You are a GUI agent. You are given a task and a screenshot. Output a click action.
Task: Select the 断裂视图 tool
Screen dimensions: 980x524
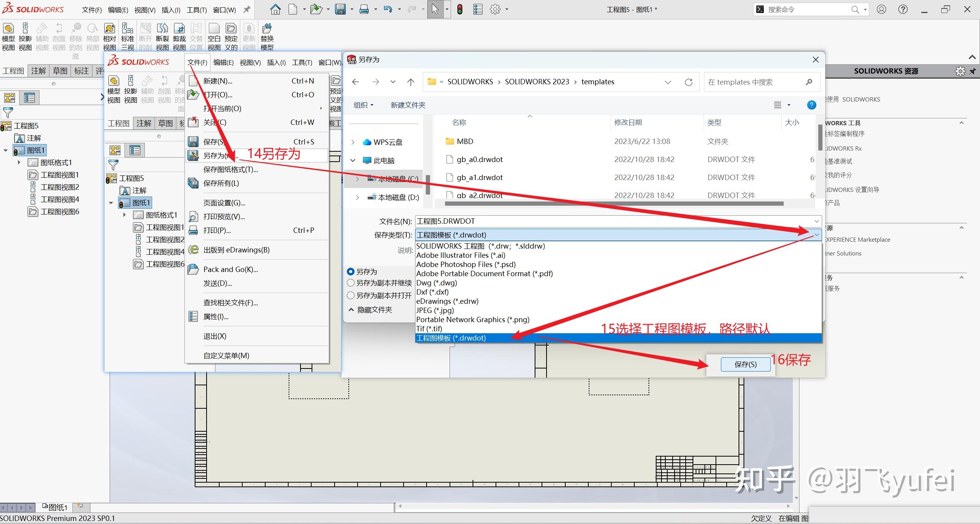tap(162, 36)
